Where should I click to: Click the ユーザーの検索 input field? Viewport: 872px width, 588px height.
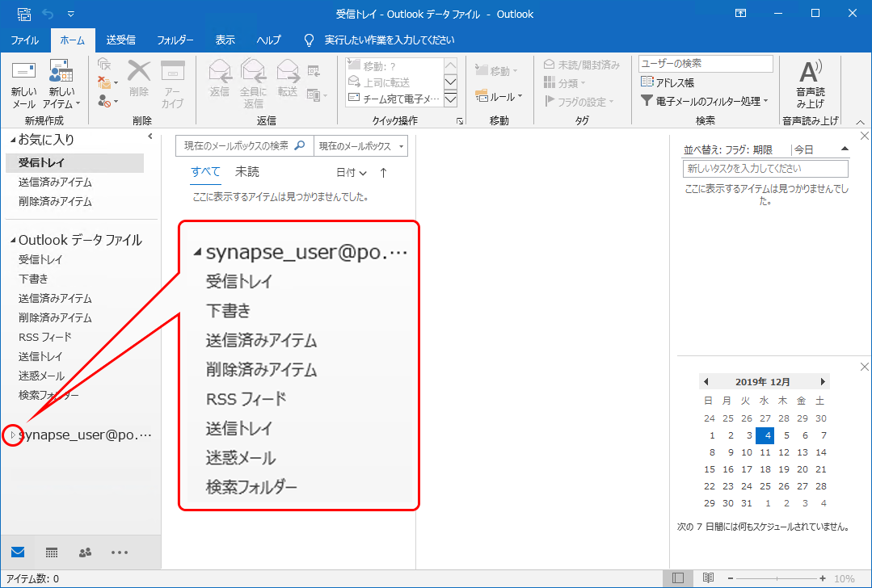[706, 63]
